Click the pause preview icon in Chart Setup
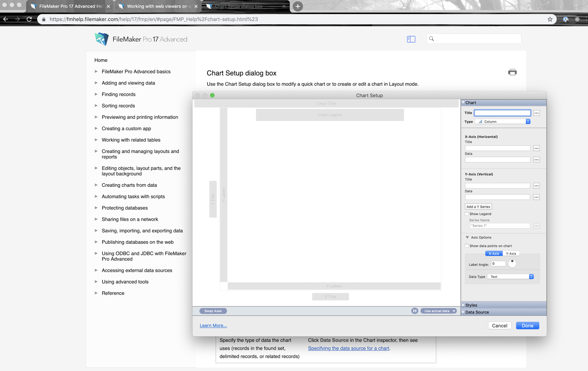The height and width of the screenshot is (371, 588). click(x=415, y=311)
